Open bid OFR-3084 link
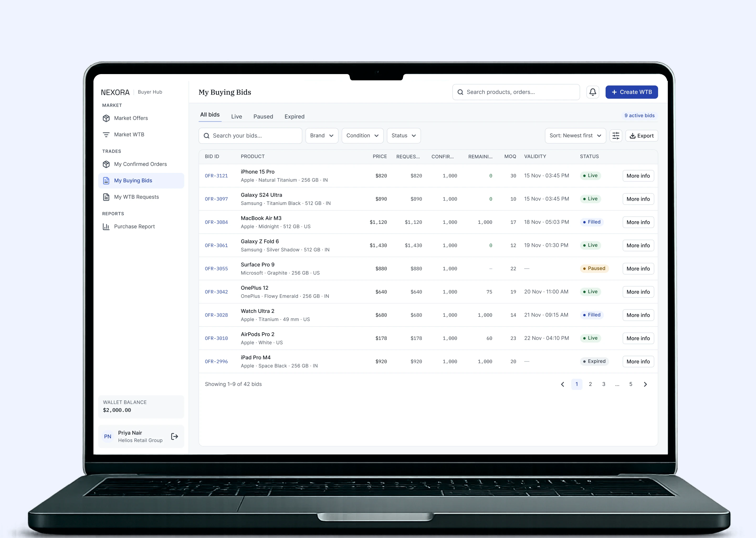756x538 pixels. point(216,222)
